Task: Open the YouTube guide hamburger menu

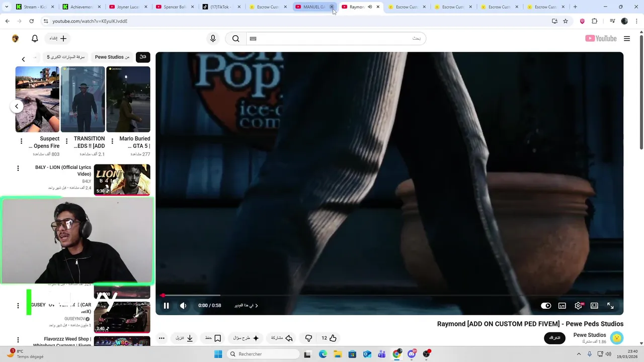Action: 627,39
